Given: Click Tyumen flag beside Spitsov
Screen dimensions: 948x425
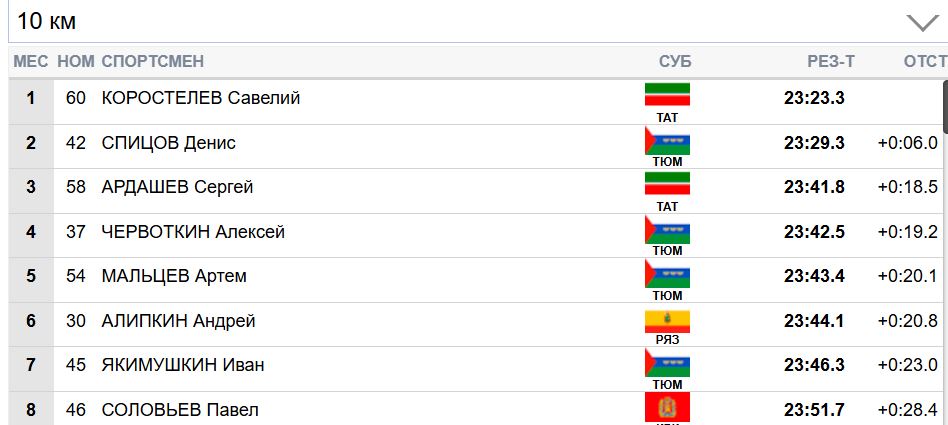Looking at the screenshot, I should (667, 140).
